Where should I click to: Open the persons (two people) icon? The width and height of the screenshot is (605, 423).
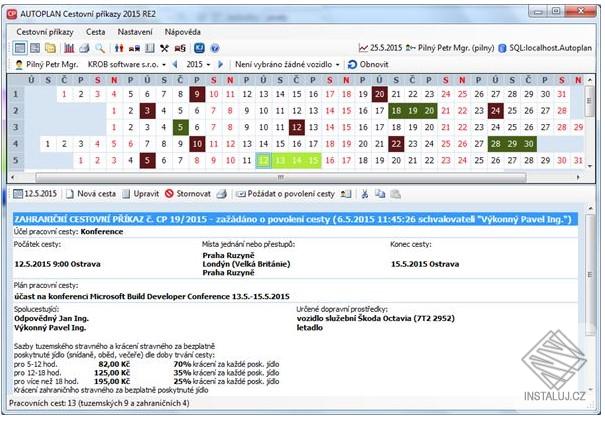[119, 48]
